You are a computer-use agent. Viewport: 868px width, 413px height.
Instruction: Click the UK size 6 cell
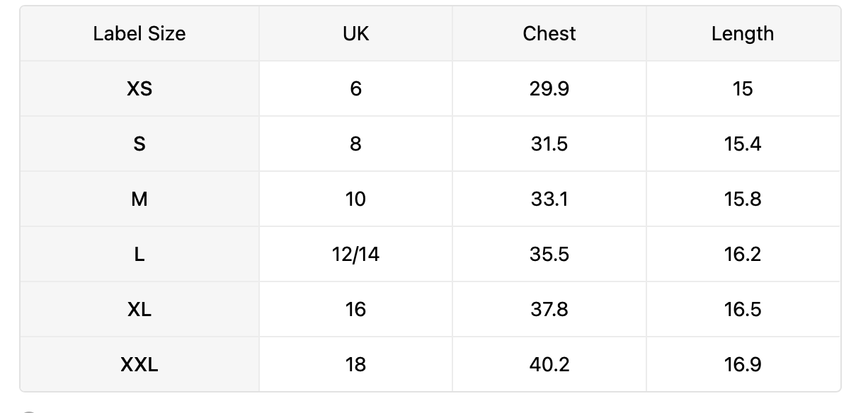(355, 88)
